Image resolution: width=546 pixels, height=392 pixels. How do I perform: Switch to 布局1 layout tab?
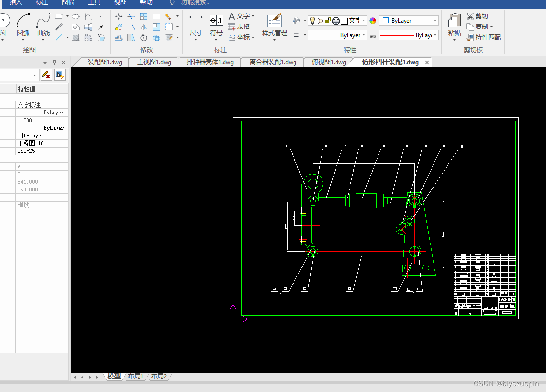pyautogui.click(x=136, y=377)
